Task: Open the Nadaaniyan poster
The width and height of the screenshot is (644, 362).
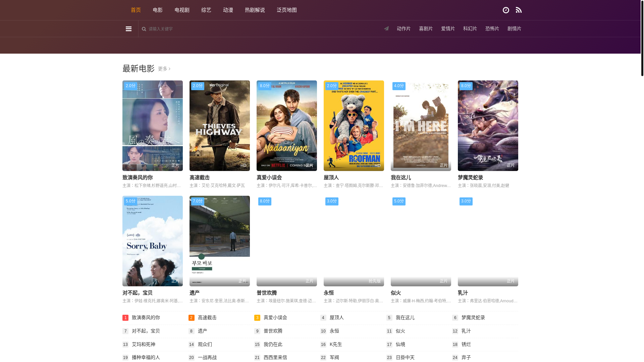Action: (287, 126)
